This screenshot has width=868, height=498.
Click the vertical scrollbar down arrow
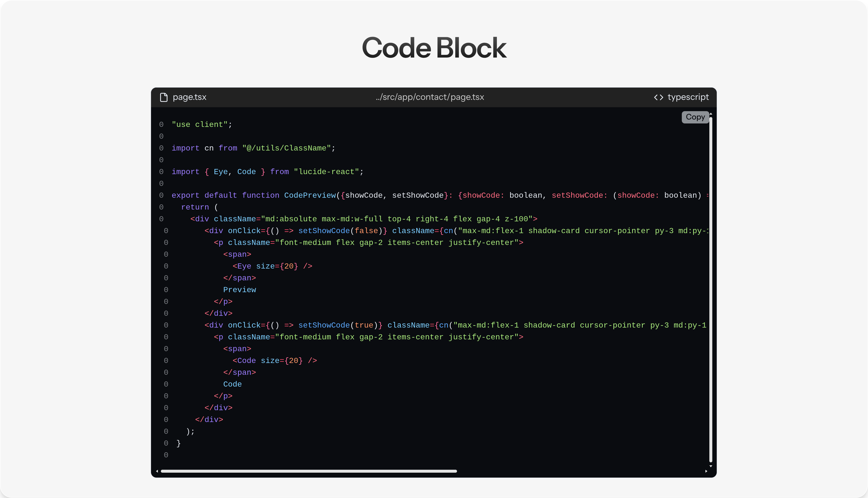[x=711, y=466]
